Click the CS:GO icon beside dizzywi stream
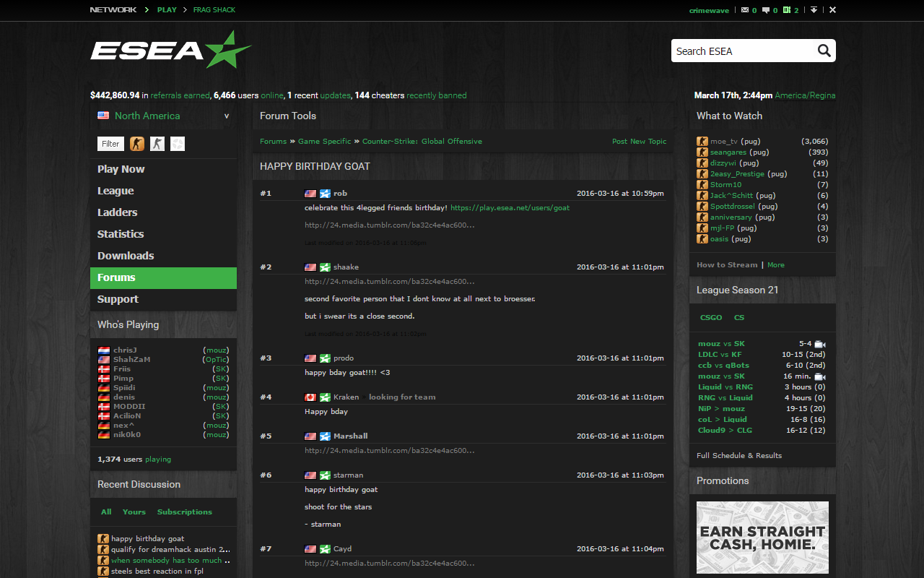 pos(702,163)
